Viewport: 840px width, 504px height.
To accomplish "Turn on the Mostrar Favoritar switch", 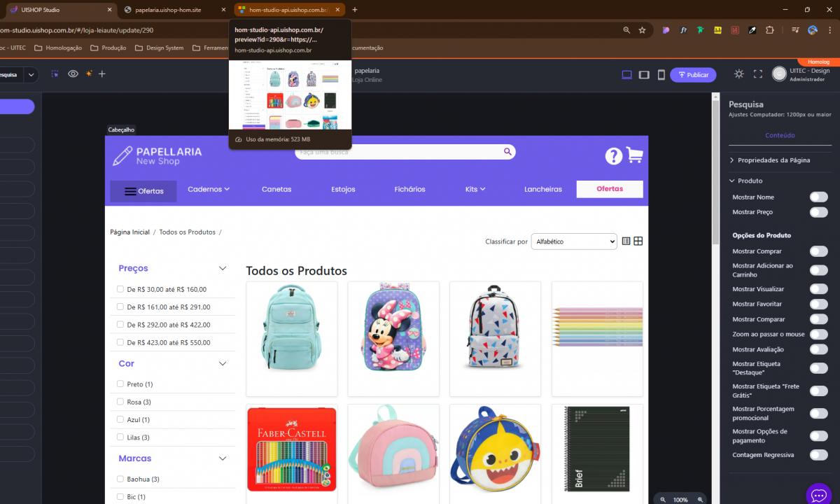I will (818, 304).
